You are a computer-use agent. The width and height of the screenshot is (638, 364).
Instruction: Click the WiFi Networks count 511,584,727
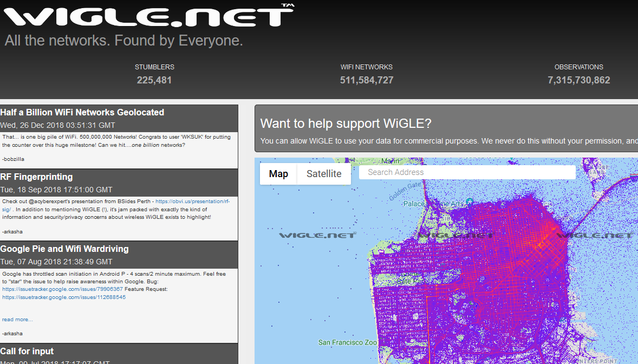(367, 80)
